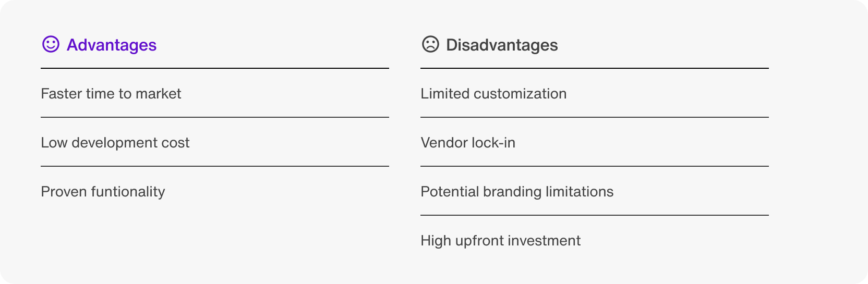Click the divider line under Advantages heading

(215, 68)
